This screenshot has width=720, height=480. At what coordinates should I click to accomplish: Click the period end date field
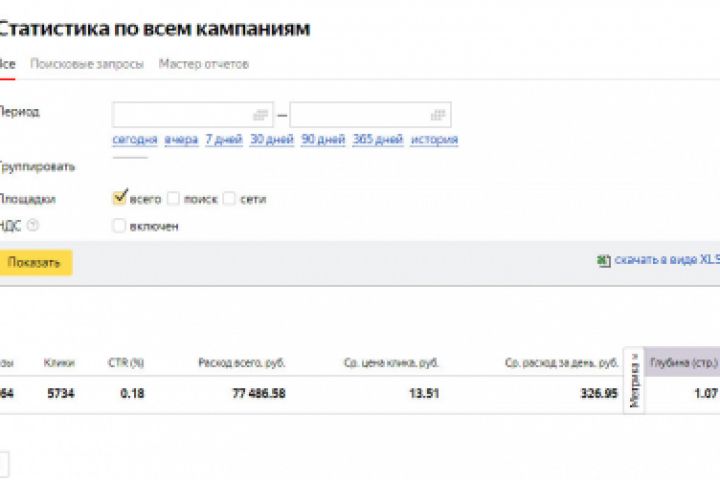point(360,114)
